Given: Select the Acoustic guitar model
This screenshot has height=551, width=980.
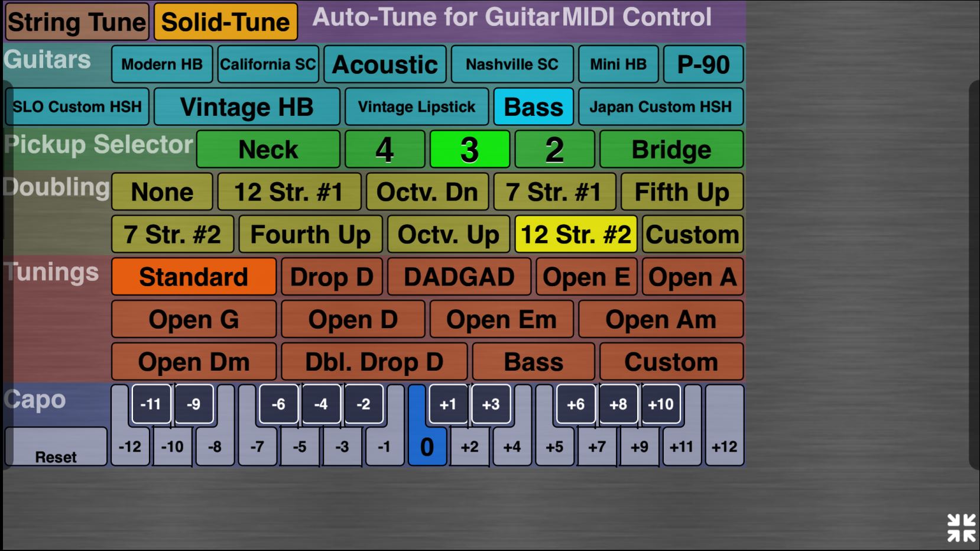Looking at the screenshot, I should click(385, 64).
